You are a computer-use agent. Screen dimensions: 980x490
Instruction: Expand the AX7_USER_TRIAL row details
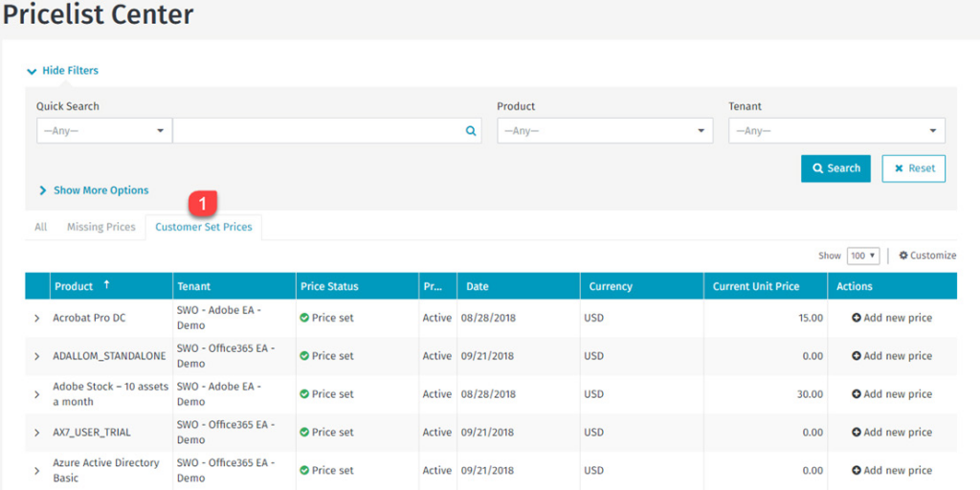click(37, 433)
